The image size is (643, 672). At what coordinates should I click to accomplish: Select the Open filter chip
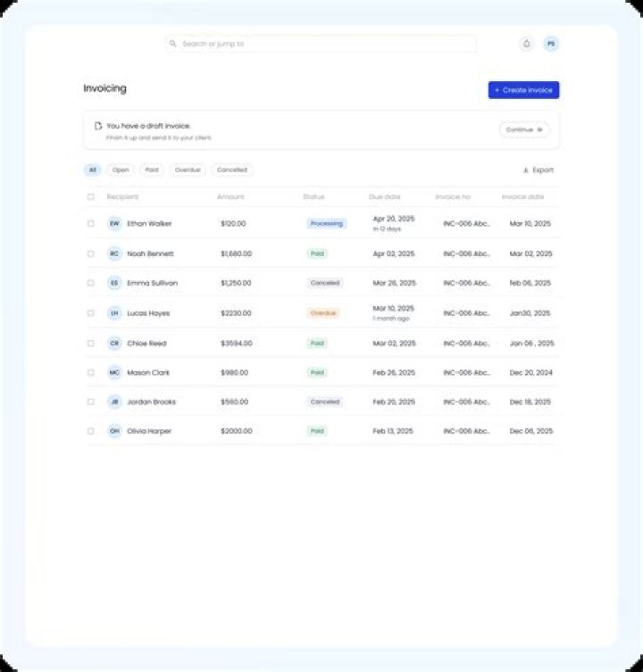tap(121, 170)
